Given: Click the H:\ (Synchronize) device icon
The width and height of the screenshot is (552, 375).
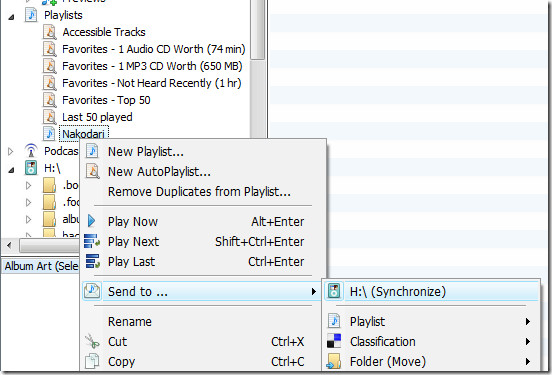Looking at the screenshot, I should coord(334,291).
